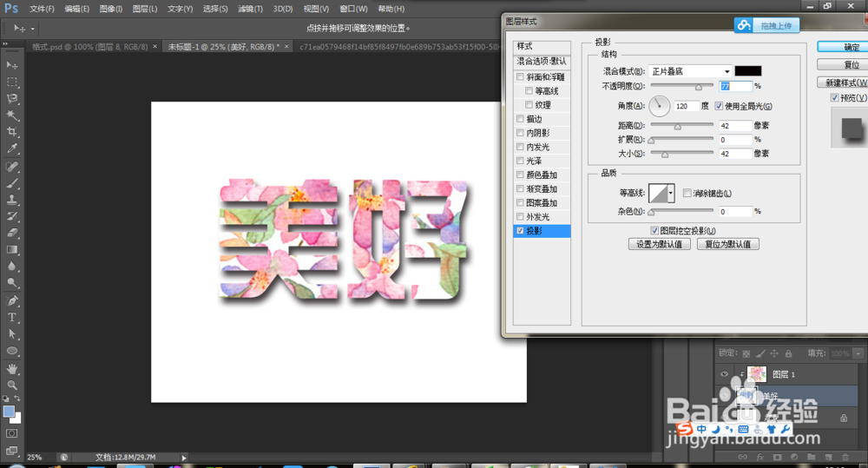Select the Gradient tool
The image size is (868, 468).
(x=11, y=250)
